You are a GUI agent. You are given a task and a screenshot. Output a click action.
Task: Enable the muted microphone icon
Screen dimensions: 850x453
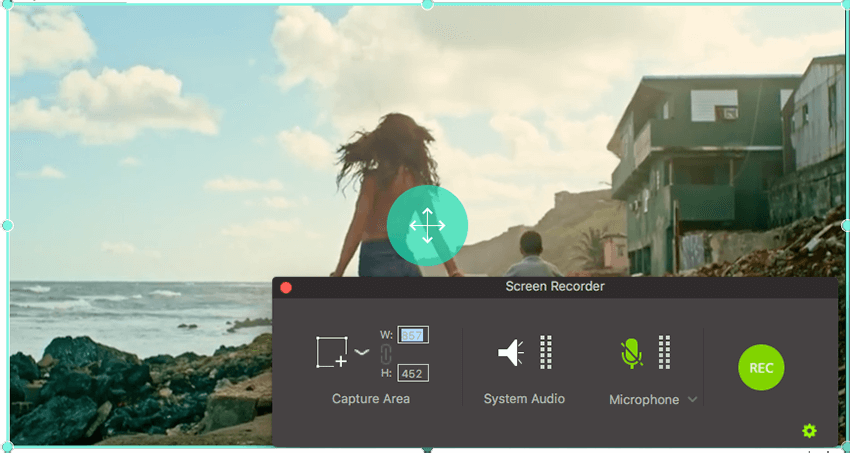click(630, 352)
